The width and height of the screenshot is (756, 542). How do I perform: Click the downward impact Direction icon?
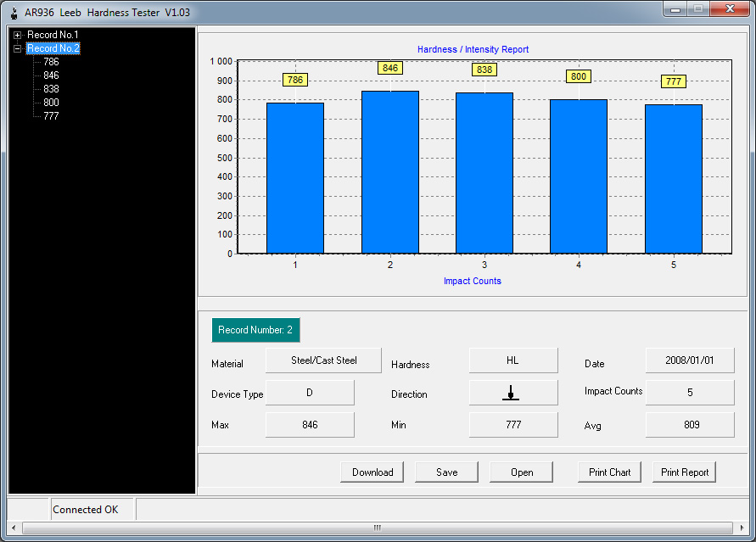(x=512, y=393)
